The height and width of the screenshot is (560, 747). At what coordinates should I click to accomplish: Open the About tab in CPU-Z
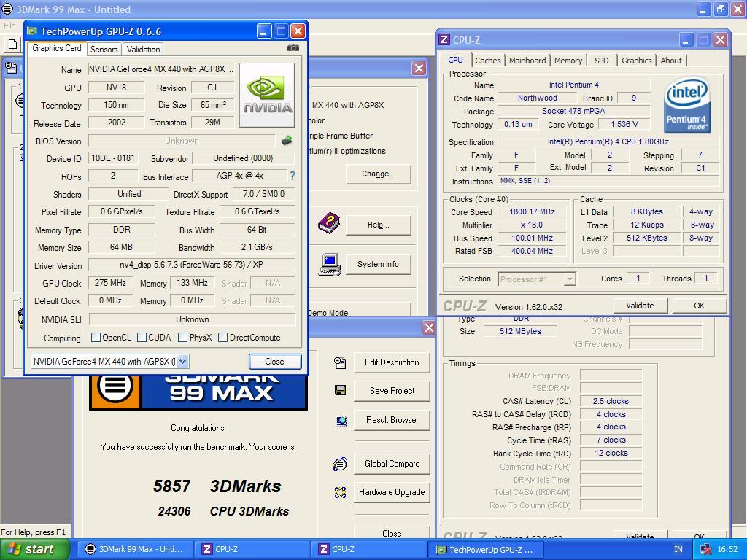pos(671,61)
